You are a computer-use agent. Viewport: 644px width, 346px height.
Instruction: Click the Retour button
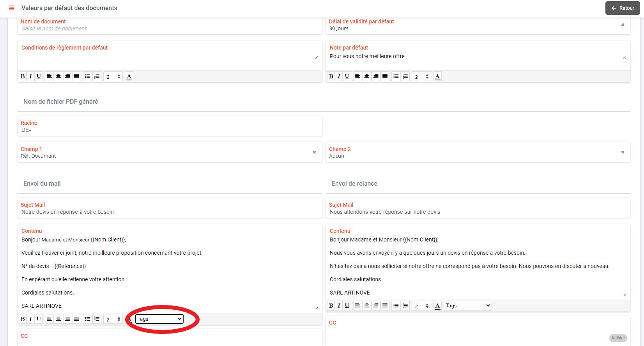pyautogui.click(x=622, y=8)
